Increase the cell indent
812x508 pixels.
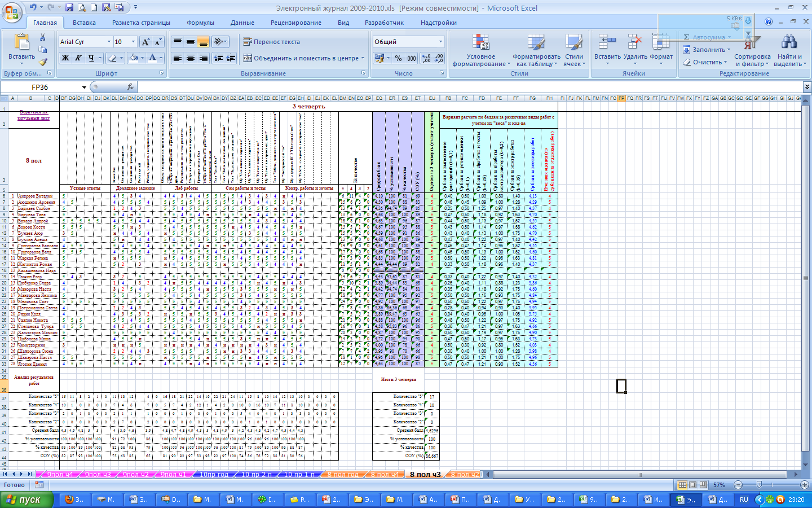click(231, 58)
